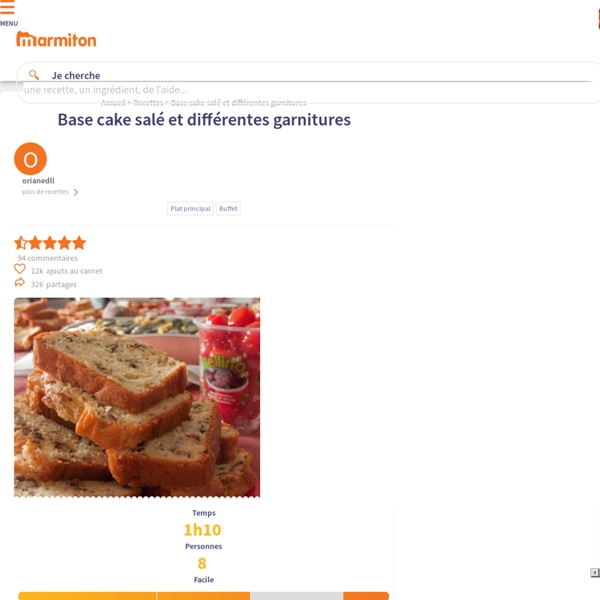
Task: Expand the 'plus de recettes' chevron
Action: [x=76, y=192]
